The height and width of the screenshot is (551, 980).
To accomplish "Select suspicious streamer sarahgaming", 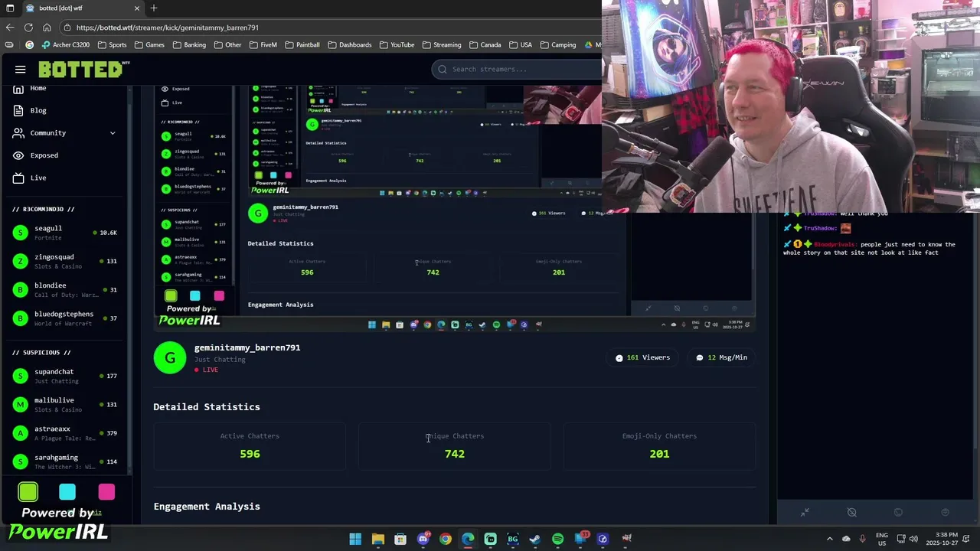I will (65, 461).
